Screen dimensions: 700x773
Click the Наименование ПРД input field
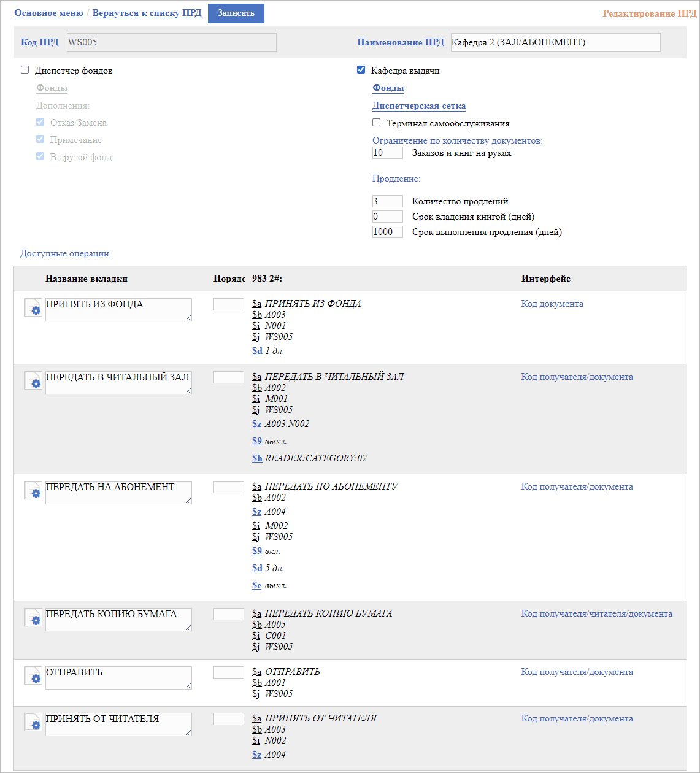556,42
